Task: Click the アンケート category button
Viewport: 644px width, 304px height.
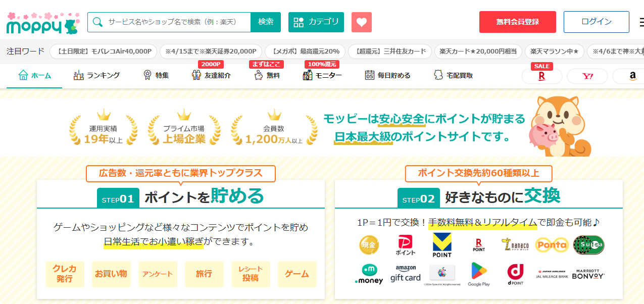Action: coord(158,274)
